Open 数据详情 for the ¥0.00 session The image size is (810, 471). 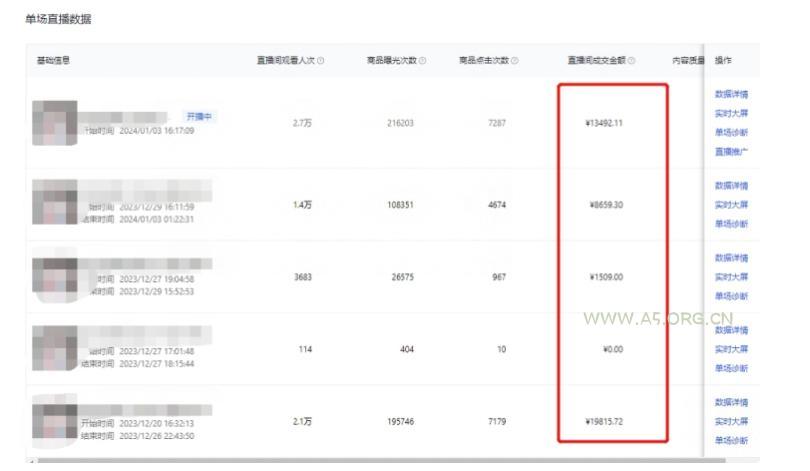pyautogui.click(x=731, y=330)
